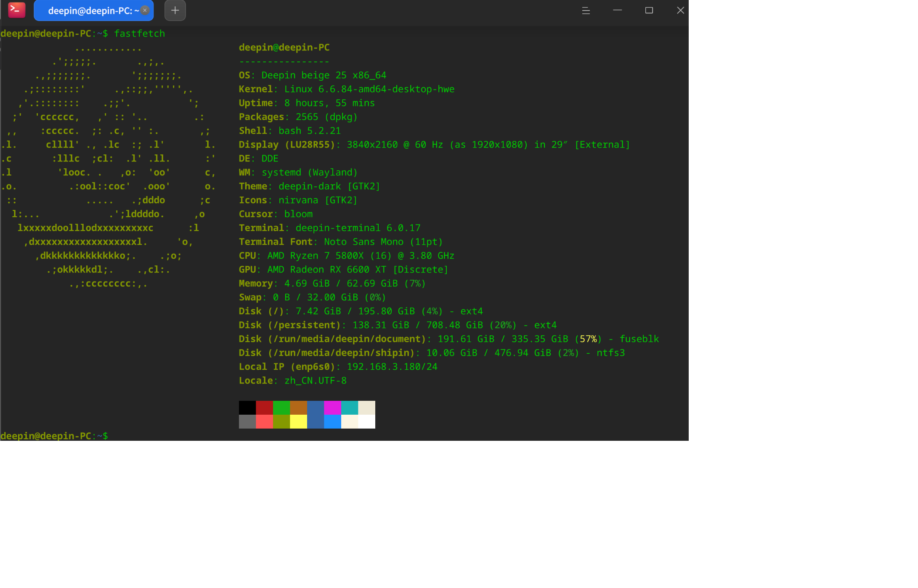The image size is (918, 588).
Task: Click the Locale zh_CN.UTF-8 line
Action: click(x=293, y=381)
